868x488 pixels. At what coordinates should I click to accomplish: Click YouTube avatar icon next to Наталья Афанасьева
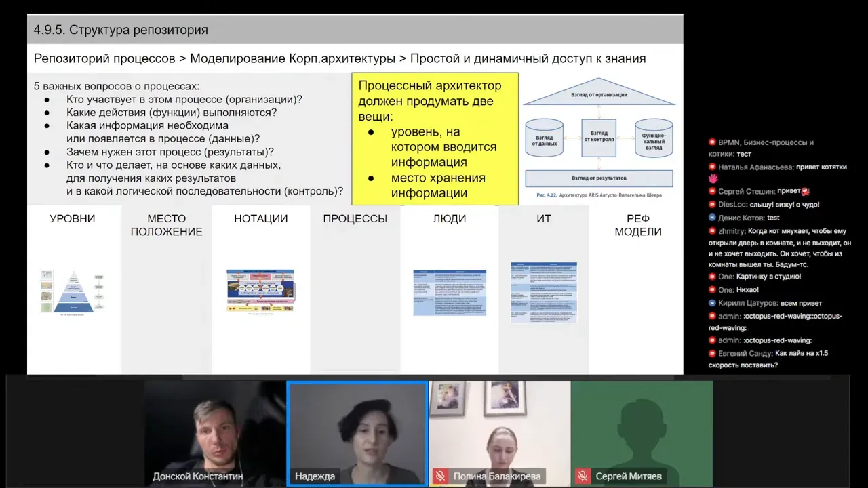pyautogui.click(x=713, y=167)
